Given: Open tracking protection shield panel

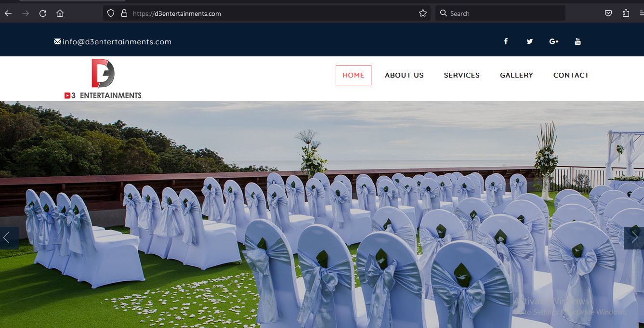Looking at the screenshot, I should 111,13.
